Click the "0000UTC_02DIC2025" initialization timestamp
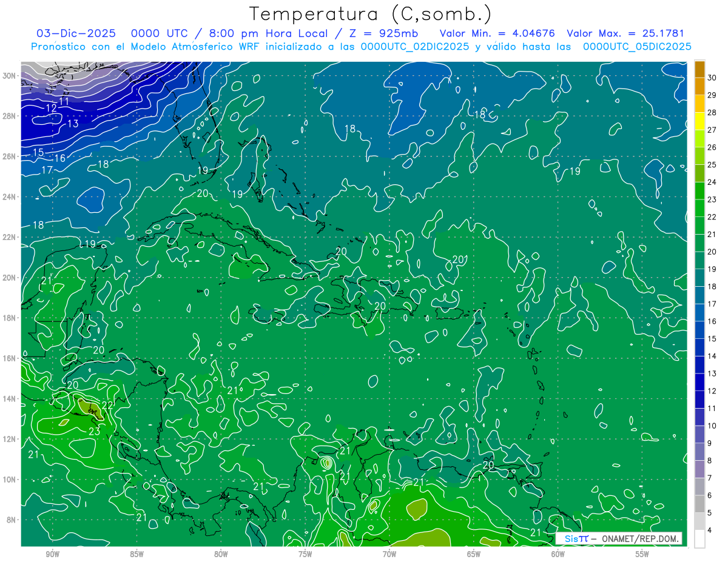The height and width of the screenshot is (562, 728). coord(414,47)
